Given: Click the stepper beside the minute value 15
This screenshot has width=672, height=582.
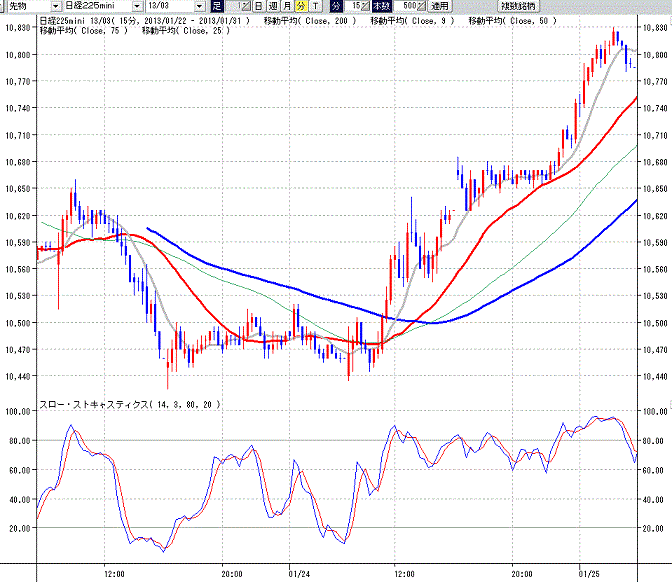Looking at the screenshot, I should point(365,6).
